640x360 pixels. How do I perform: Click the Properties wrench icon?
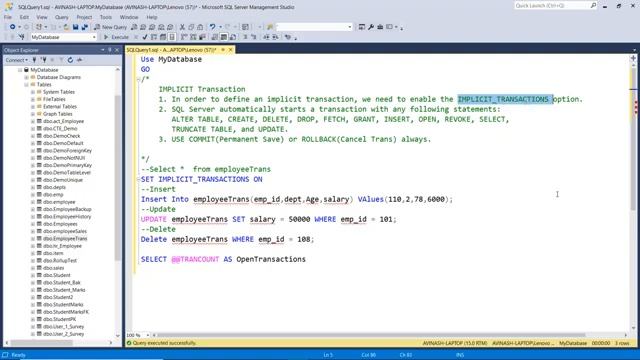(x=371, y=27)
